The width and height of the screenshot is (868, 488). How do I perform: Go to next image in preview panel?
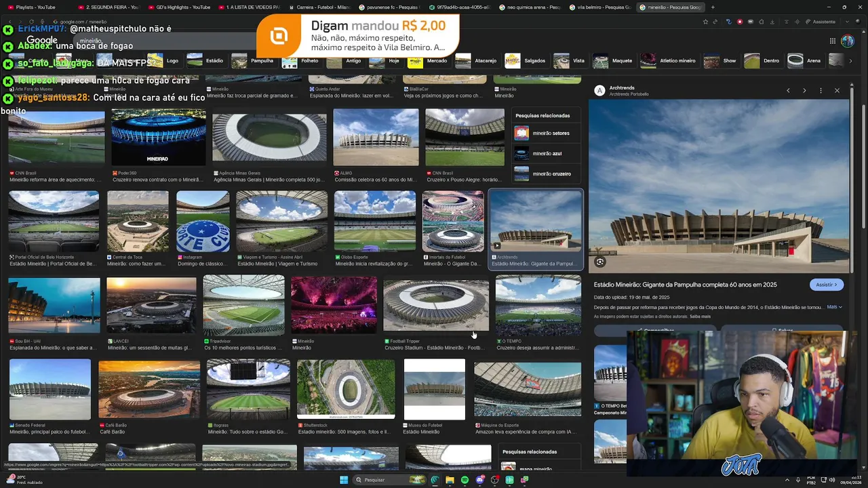(804, 90)
